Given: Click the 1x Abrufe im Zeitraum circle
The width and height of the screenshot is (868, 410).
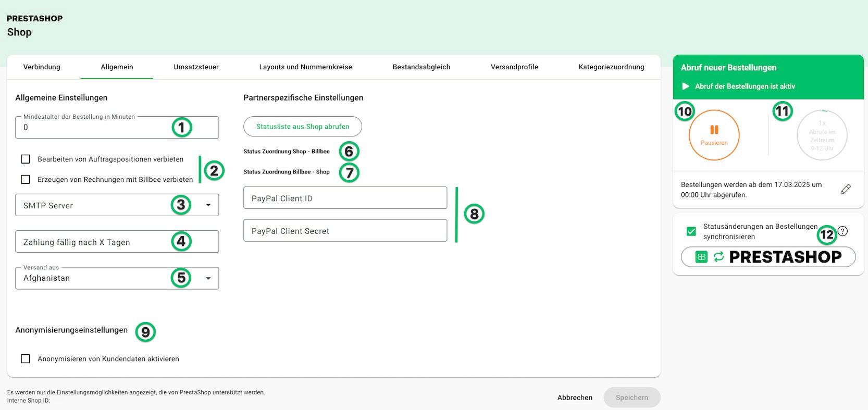Looking at the screenshot, I should click(x=822, y=135).
